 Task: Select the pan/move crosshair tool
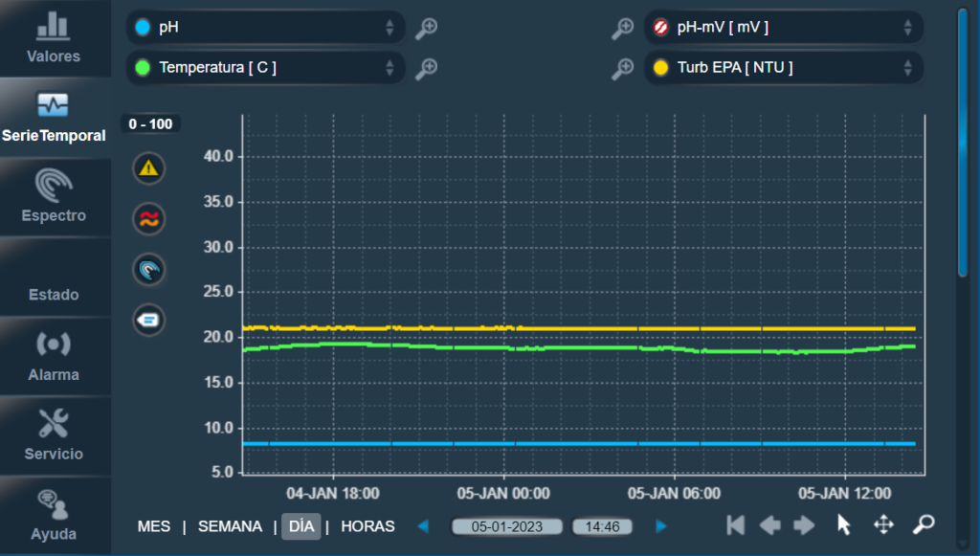883,524
